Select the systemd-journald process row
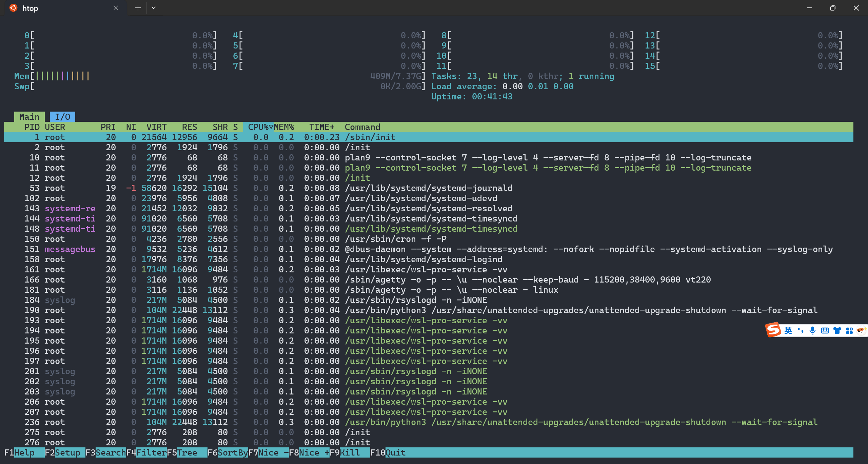 click(x=429, y=188)
